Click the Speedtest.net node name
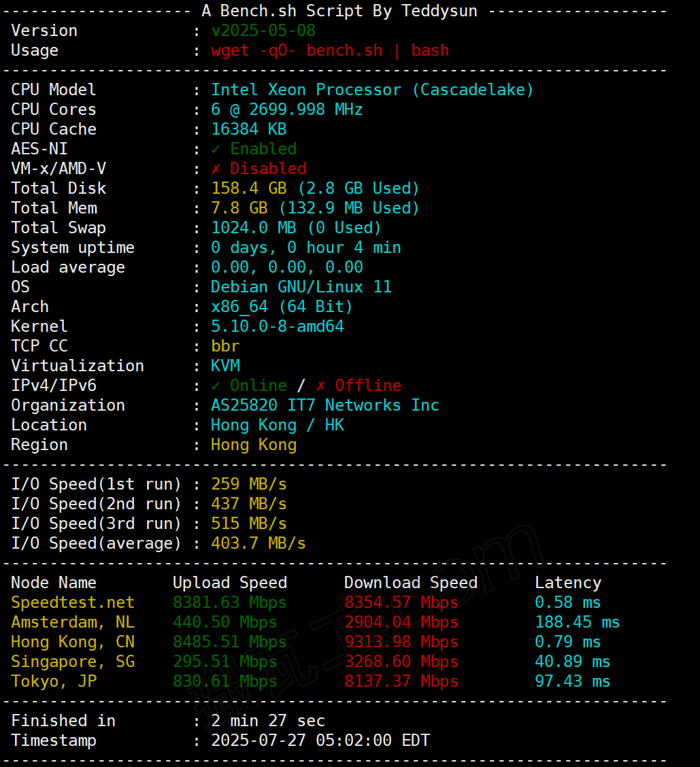Image resolution: width=700 pixels, height=767 pixels. pyautogui.click(x=73, y=602)
